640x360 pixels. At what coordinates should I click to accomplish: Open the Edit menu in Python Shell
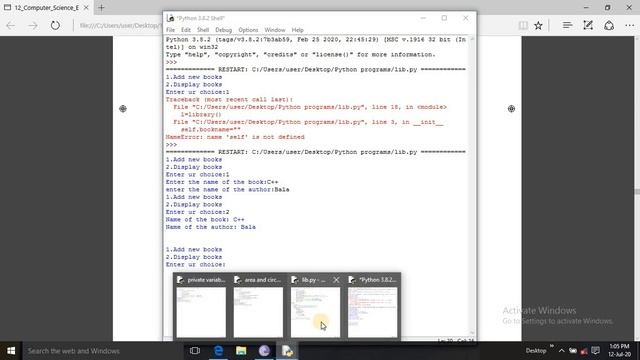186,30
